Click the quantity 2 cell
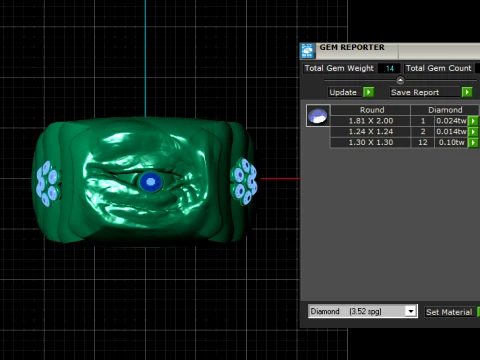The width and height of the screenshot is (480, 360). (x=423, y=132)
